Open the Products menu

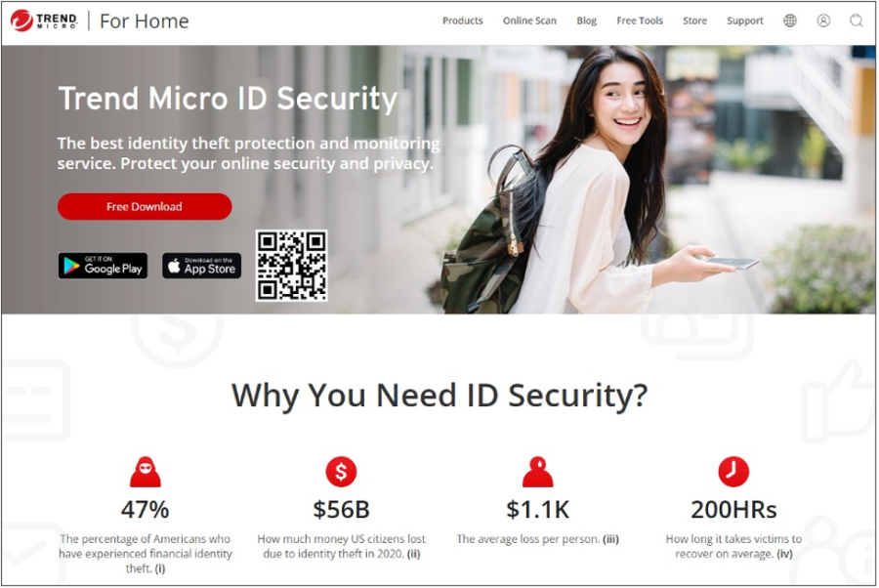coord(463,21)
